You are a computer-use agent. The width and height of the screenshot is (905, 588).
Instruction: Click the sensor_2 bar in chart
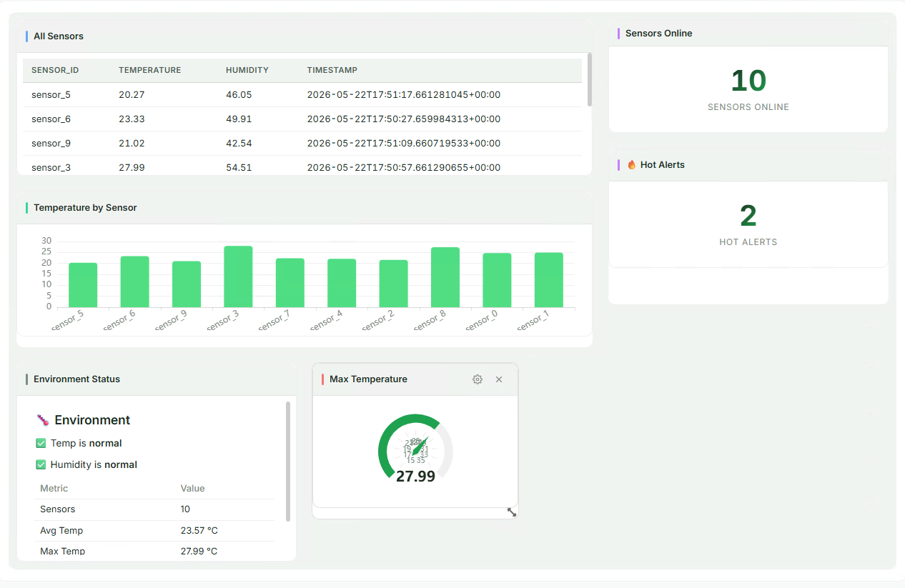[x=394, y=284]
